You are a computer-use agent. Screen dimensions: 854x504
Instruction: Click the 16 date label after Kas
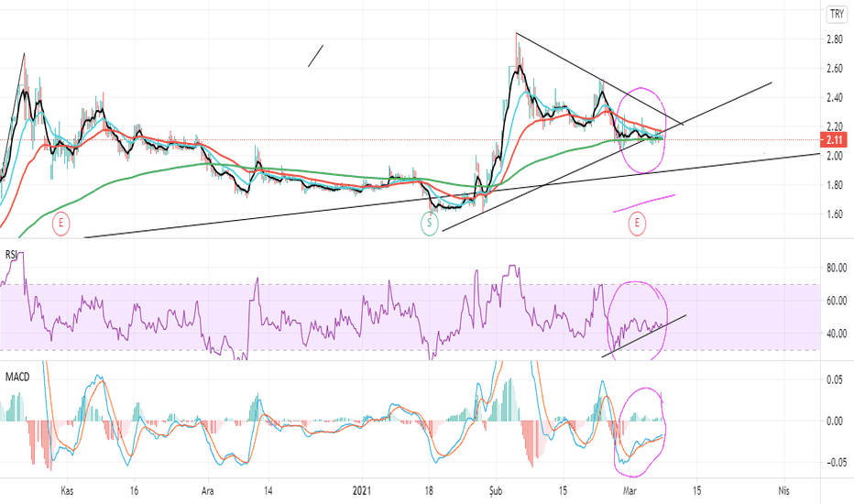[134, 491]
